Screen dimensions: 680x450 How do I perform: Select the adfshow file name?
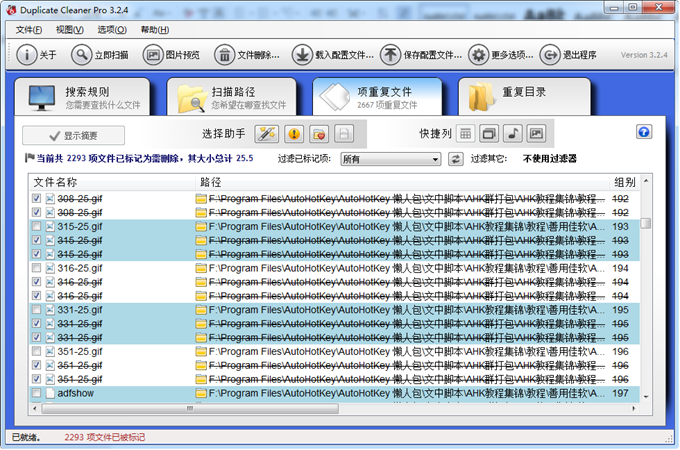[75, 393]
